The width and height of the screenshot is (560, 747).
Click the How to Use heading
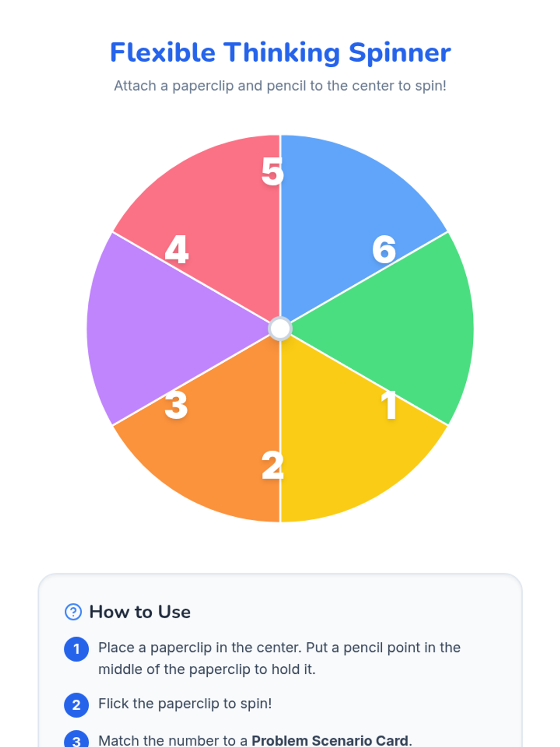(140, 612)
